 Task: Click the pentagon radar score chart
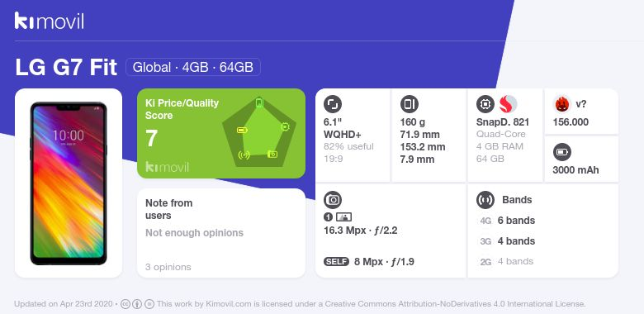258,133
